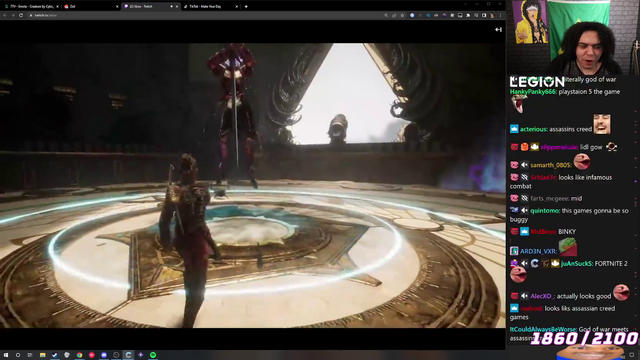Viewport: 640px width, 360px height.
Task: Open HankyPanky666's chat username
Action: click(533, 92)
